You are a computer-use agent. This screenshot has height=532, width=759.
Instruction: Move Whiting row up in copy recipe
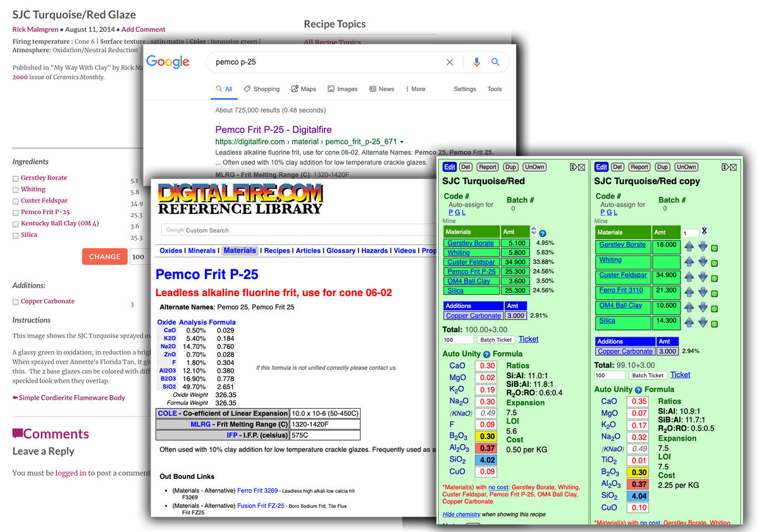click(689, 261)
